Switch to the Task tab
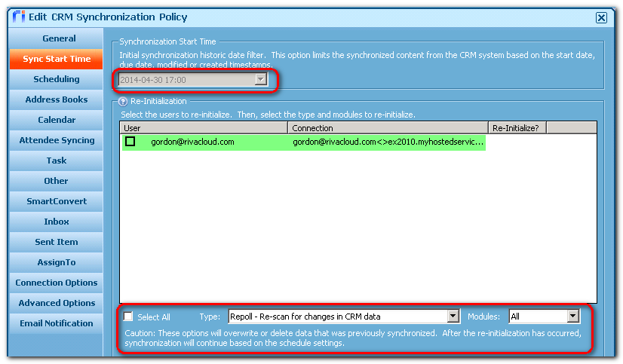Viewport: 623px width, 364px height. point(56,161)
